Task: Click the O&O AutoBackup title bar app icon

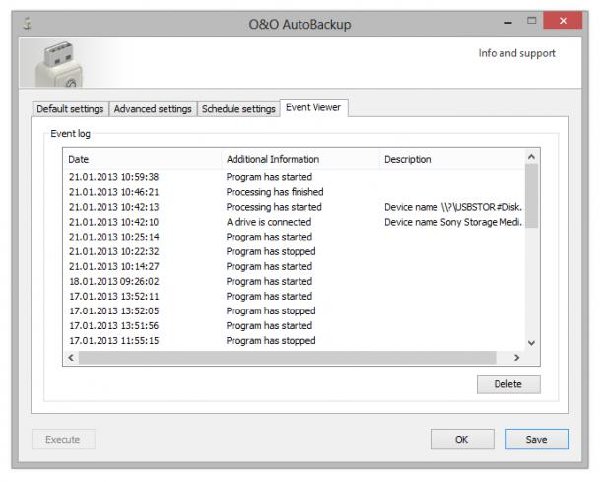Action: coord(27,24)
